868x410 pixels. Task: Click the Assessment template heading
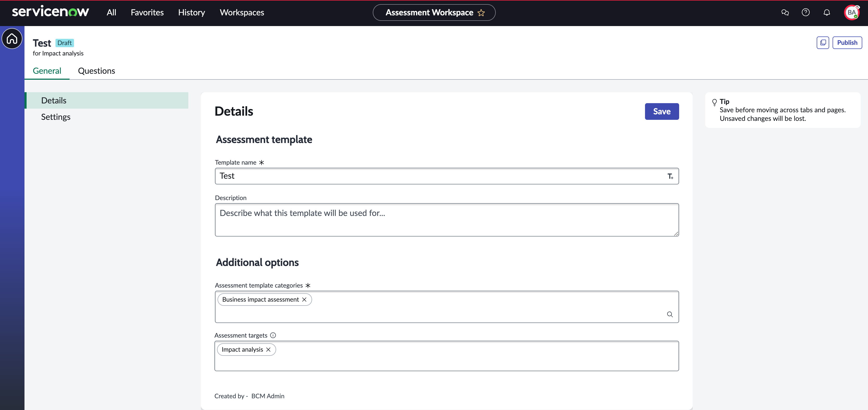pyautogui.click(x=264, y=139)
